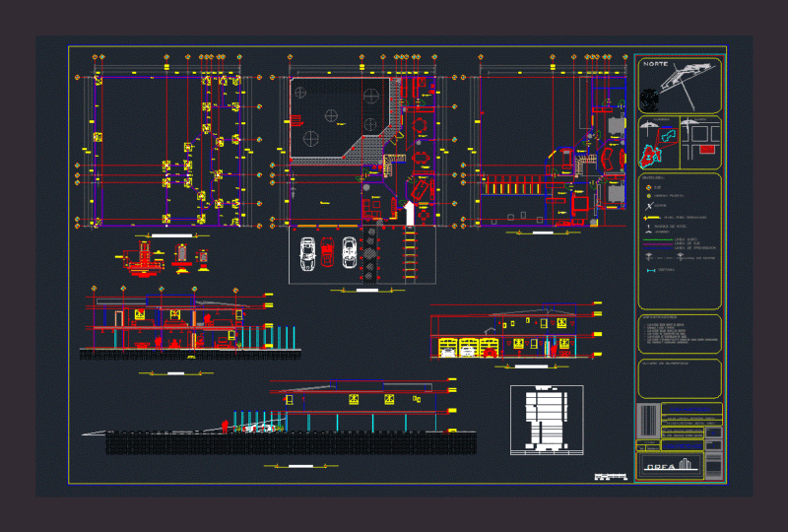Select the upper floor plan drawing
This screenshot has height=532, width=788.
pyautogui.click(x=546, y=141)
